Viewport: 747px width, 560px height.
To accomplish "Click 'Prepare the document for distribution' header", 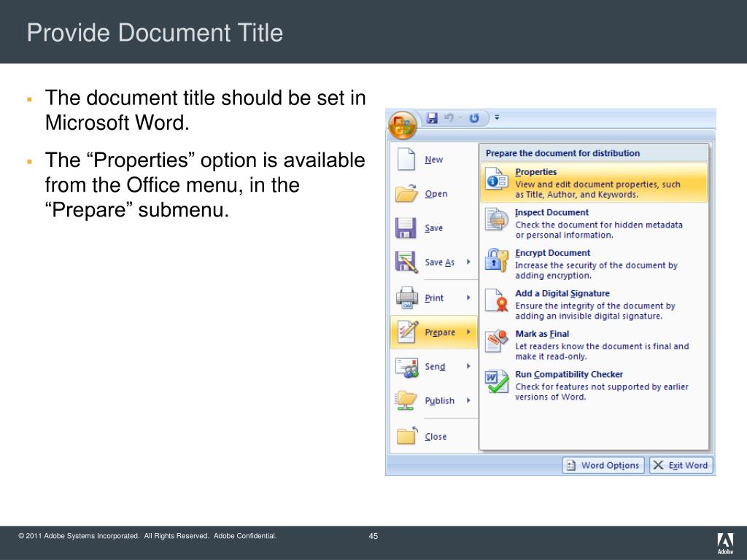I will [x=562, y=153].
